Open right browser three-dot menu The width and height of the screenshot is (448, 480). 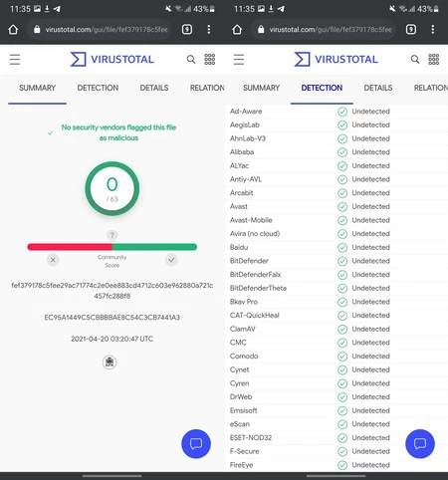pyautogui.click(x=433, y=30)
